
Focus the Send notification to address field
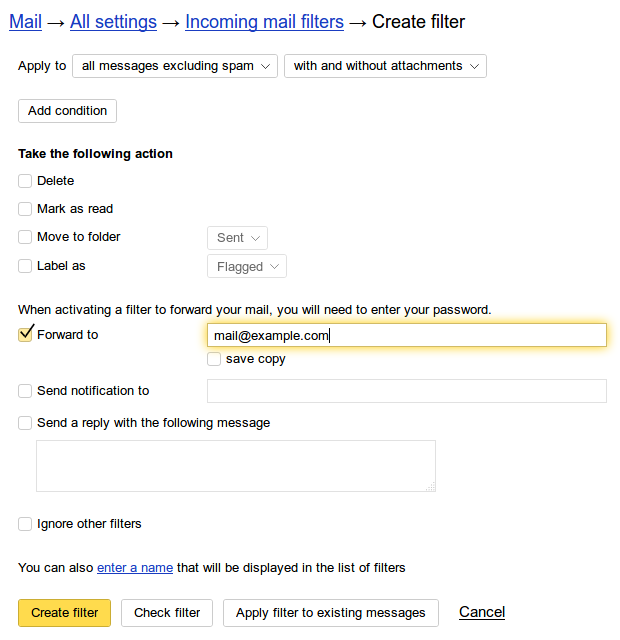click(x=407, y=391)
